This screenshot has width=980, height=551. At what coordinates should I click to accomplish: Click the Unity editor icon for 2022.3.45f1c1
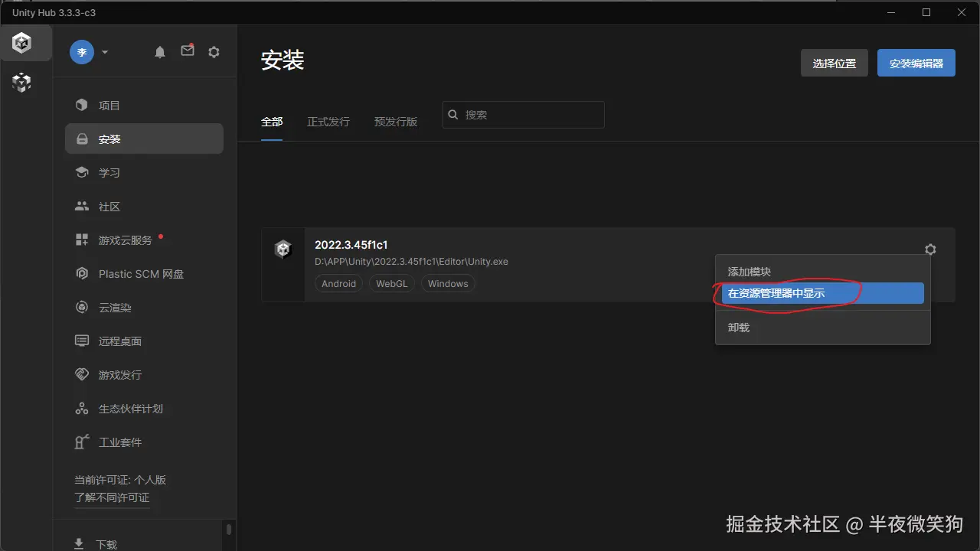tap(283, 249)
